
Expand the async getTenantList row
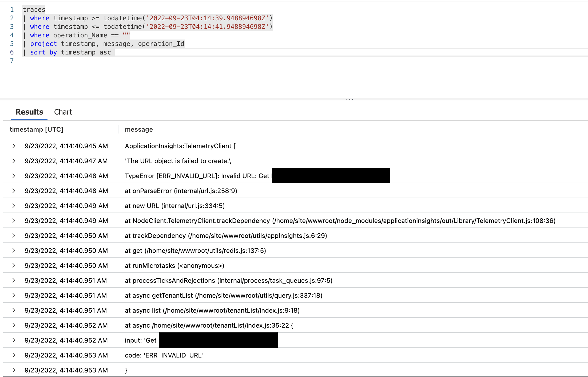[14, 295]
